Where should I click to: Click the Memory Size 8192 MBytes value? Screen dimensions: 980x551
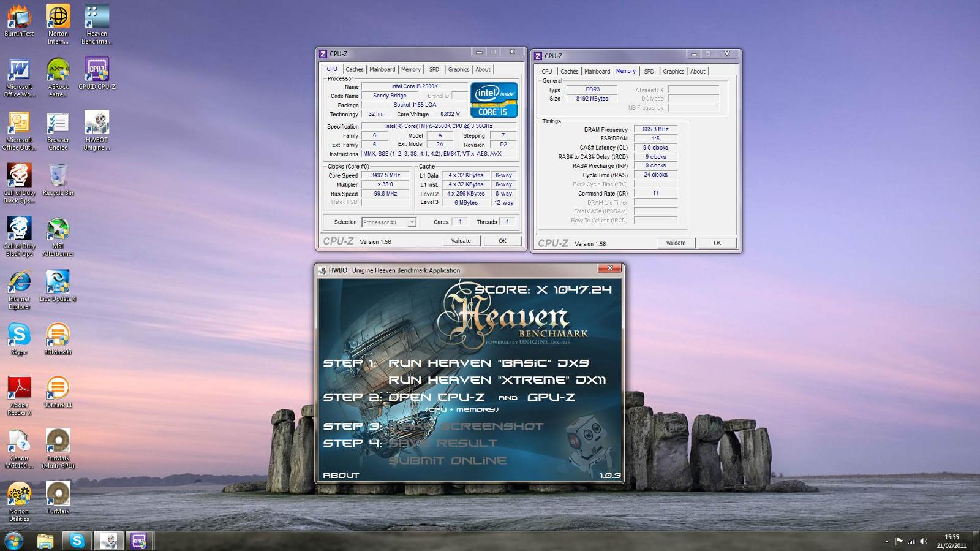pyautogui.click(x=592, y=99)
